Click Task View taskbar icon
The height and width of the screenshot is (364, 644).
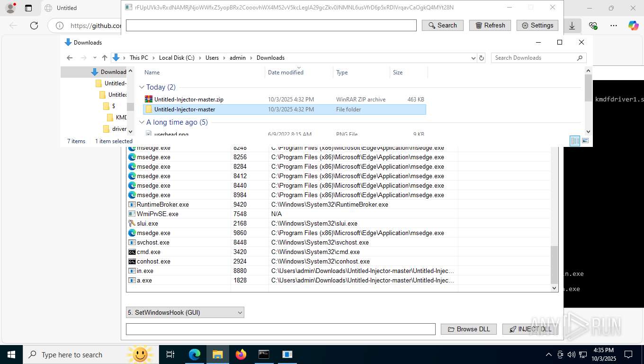(x=170, y=355)
